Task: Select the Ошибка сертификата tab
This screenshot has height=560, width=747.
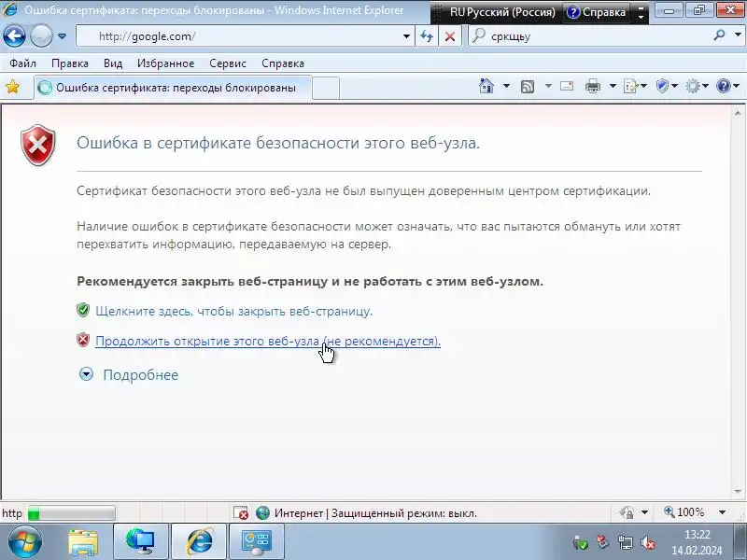Action: point(174,88)
